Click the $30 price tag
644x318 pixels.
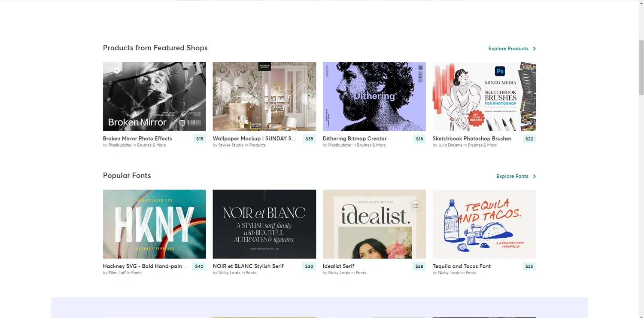[x=309, y=266]
